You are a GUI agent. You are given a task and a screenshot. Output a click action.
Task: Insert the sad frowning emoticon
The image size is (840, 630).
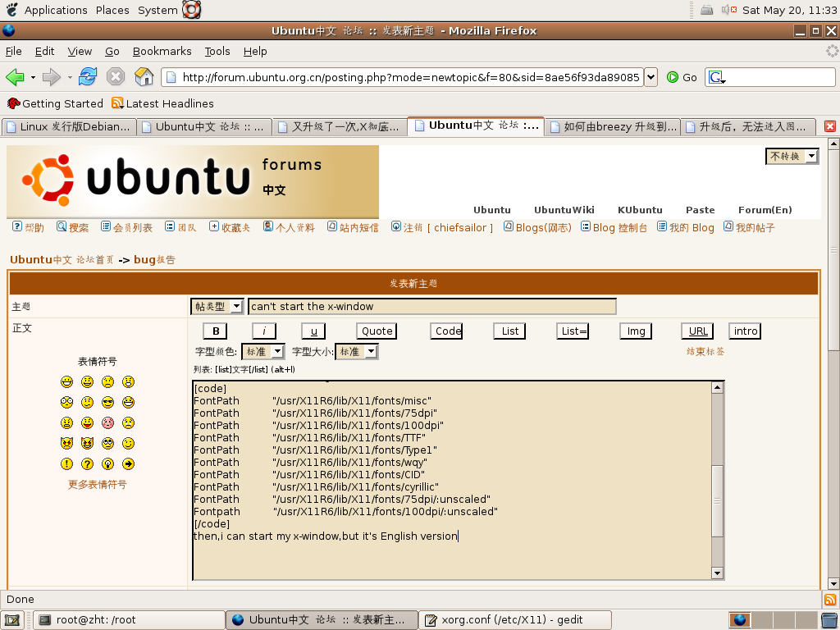107,382
